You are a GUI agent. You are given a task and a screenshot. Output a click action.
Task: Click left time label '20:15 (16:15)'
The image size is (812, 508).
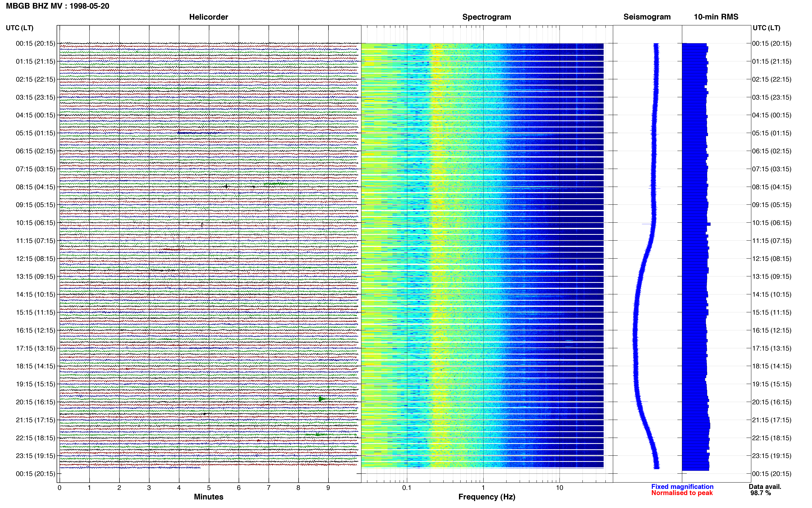(x=36, y=402)
